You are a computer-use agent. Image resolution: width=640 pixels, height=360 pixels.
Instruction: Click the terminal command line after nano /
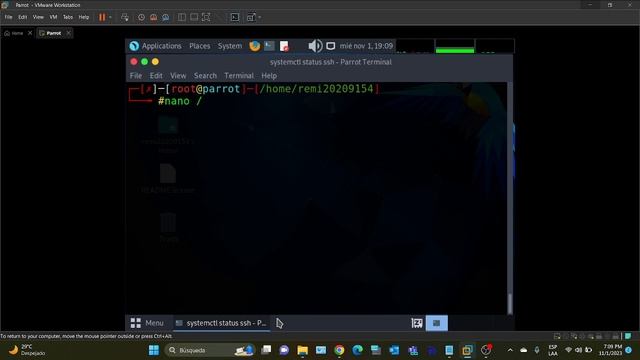[204, 101]
